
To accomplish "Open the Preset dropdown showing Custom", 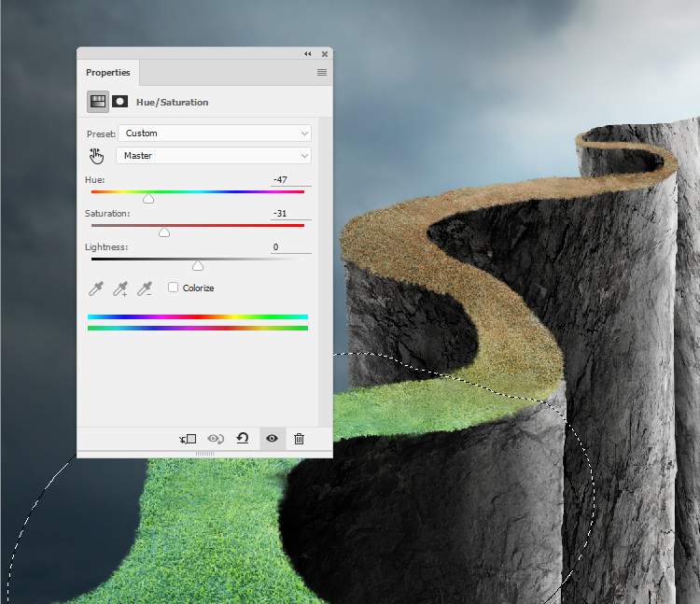I will pyautogui.click(x=215, y=133).
